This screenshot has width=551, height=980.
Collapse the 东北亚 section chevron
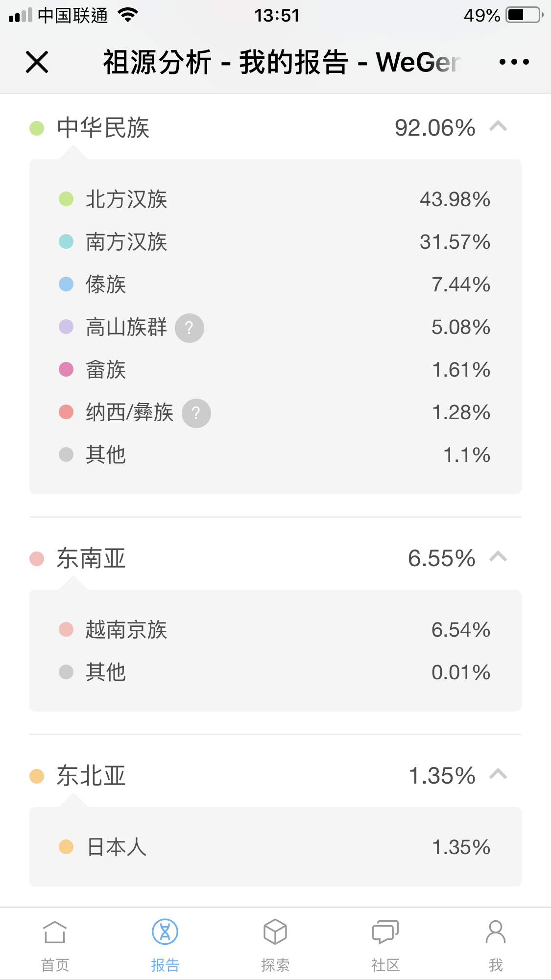coord(498,775)
